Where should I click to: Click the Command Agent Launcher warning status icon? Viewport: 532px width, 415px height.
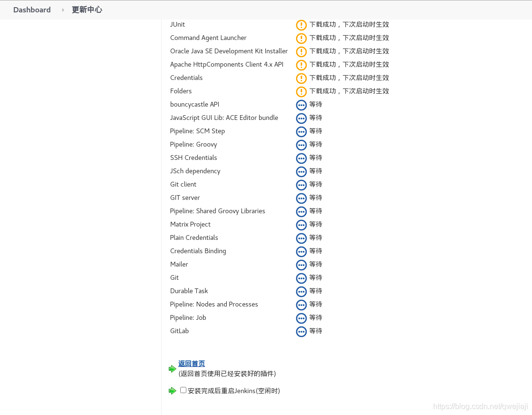(x=301, y=39)
